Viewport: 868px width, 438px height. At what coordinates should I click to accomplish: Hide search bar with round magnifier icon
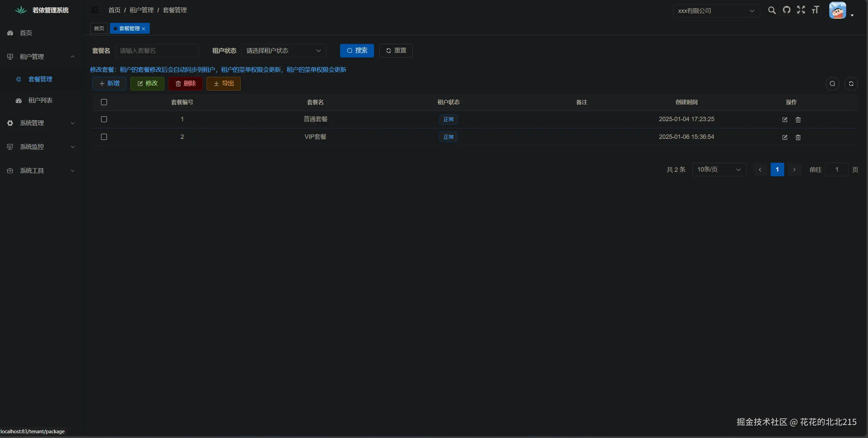tap(832, 84)
